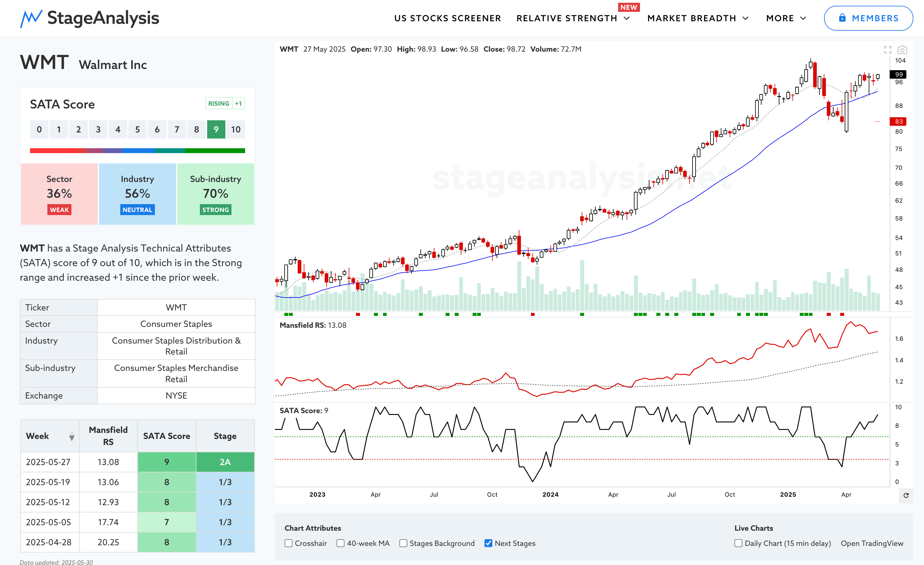Viewport: 924px width, 565px height.
Task: Click SATA score box number 10
Action: pyautogui.click(x=235, y=129)
